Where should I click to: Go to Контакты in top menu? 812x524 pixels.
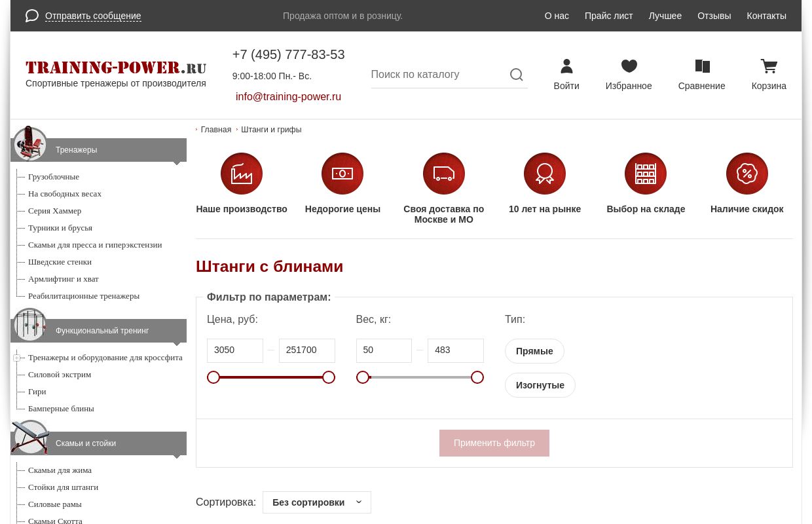(x=766, y=16)
